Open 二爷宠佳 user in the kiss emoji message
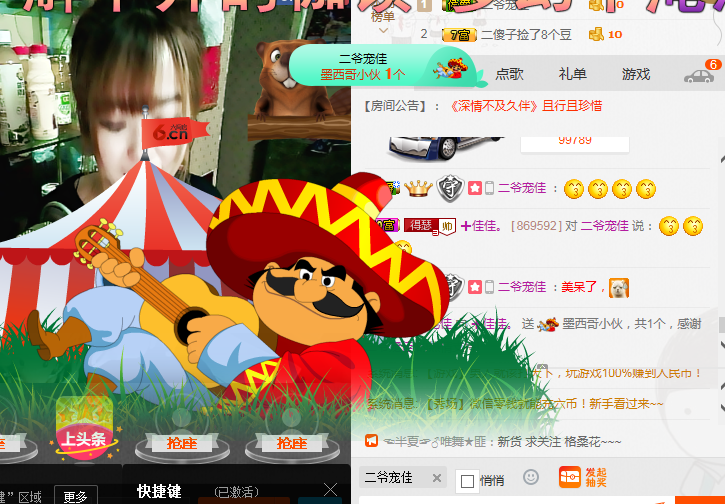Image resolution: width=725 pixels, height=504 pixels. pyautogui.click(x=522, y=188)
